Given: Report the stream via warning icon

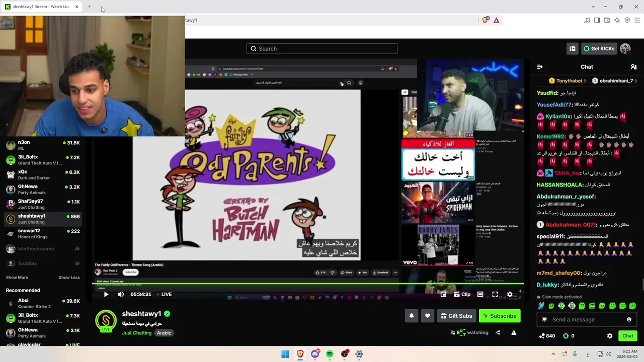Looking at the screenshot, I should 514,332.
